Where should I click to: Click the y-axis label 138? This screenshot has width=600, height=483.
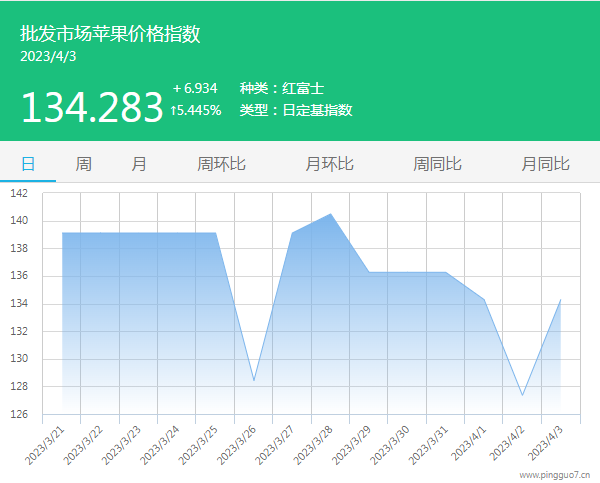[x=19, y=248]
